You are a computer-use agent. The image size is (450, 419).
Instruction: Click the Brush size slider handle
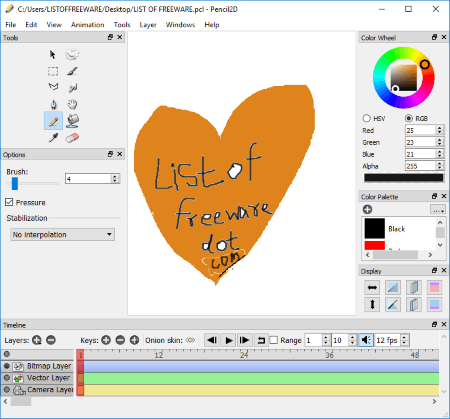(15, 183)
